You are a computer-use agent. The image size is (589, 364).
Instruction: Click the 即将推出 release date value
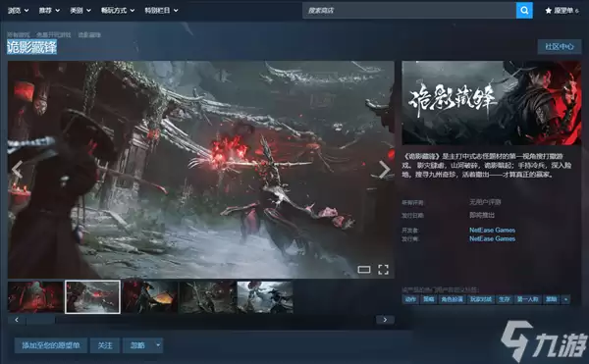pyautogui.click(x=482, y=215)
